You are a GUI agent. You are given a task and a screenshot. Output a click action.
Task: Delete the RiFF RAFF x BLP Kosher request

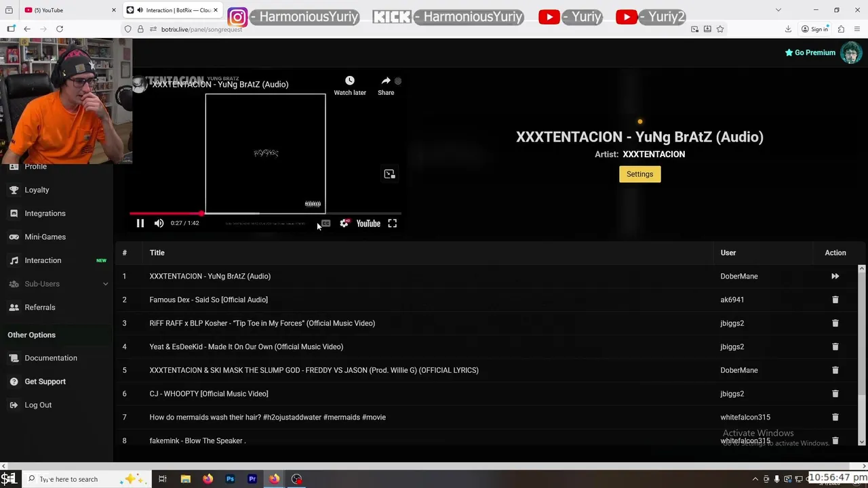coord(835,323)
